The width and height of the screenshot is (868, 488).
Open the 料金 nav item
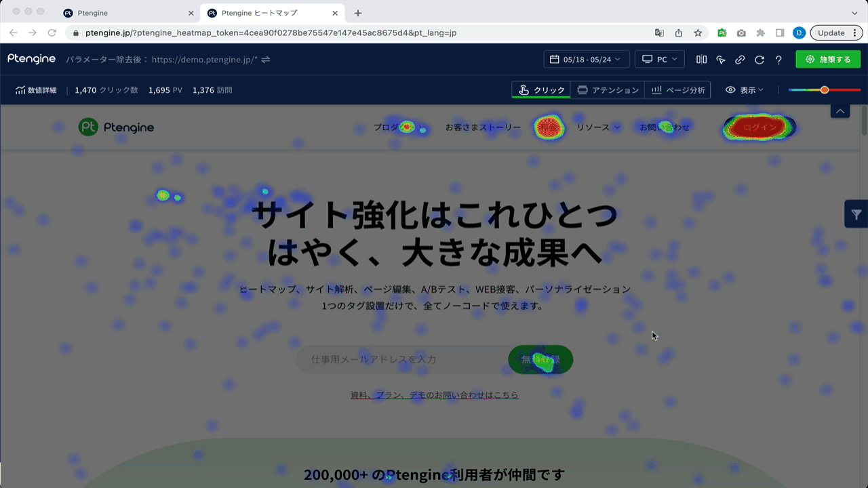pos(549,127)
